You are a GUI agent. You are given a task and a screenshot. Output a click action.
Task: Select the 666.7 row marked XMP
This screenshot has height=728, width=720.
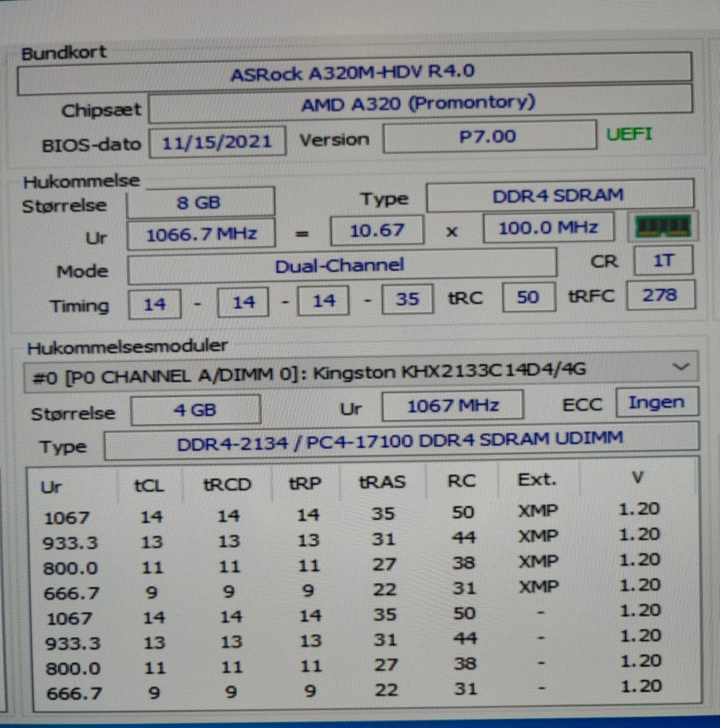352,590
